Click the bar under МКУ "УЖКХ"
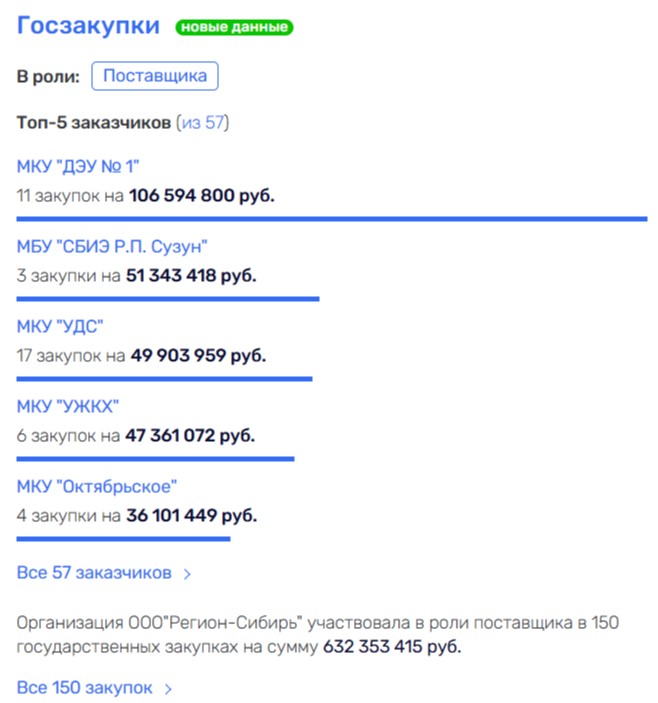This screenshot has height=703, width=658. (x=156, y=459)
